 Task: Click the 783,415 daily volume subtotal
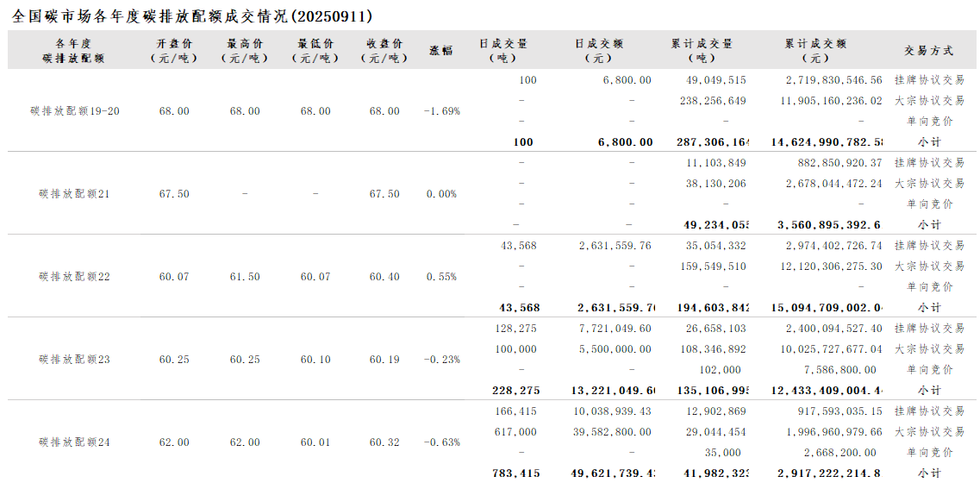pos(517,473)
